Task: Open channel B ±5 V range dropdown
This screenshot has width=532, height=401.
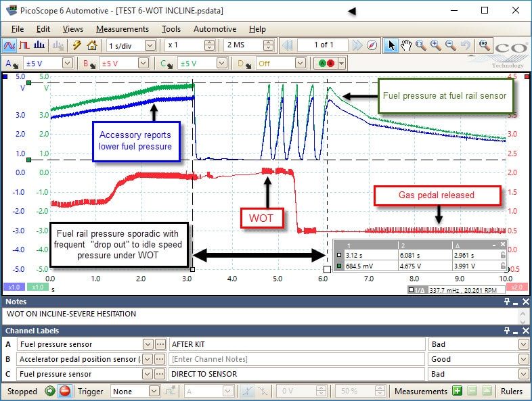Action: [143, 63]
